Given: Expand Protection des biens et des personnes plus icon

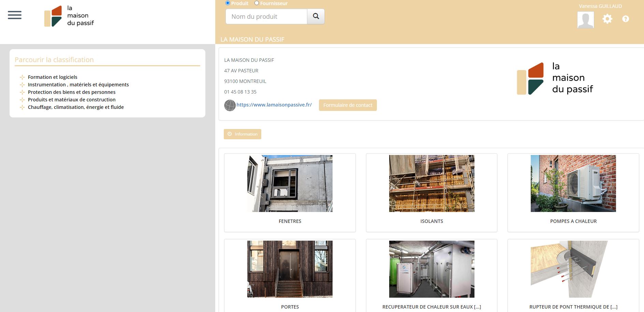Looking at the screenshot, I should point(22,92).
